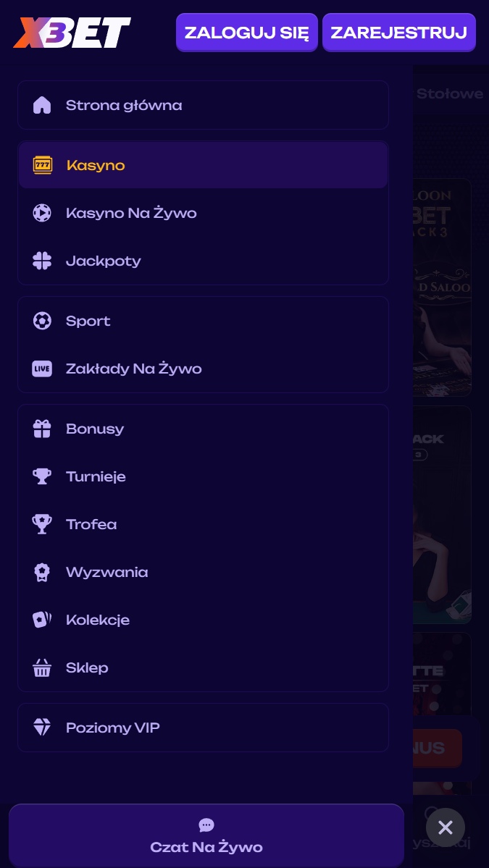This screenshot has width=489, height=868.
Task: Open the Trofea menu entry
Action: [x=91, y=524]
